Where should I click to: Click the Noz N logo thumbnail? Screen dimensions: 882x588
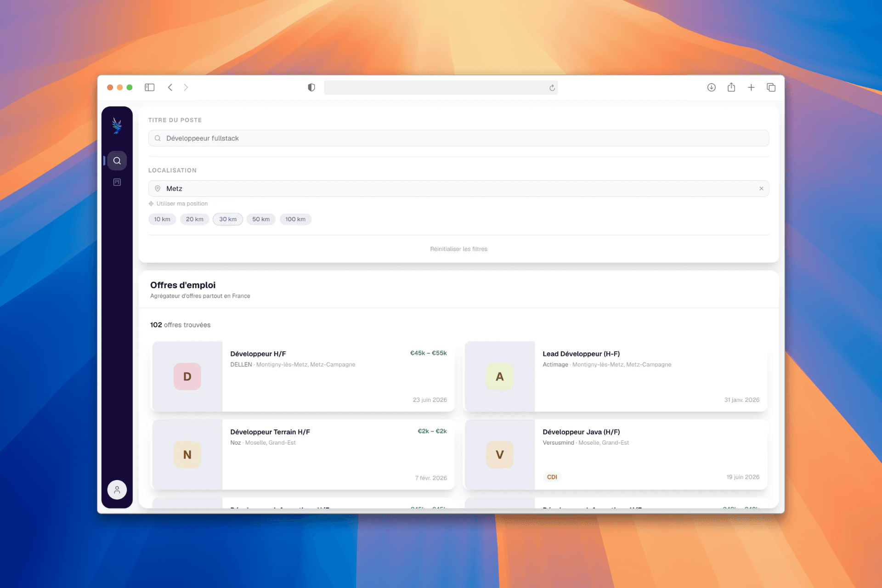(187, 454)
